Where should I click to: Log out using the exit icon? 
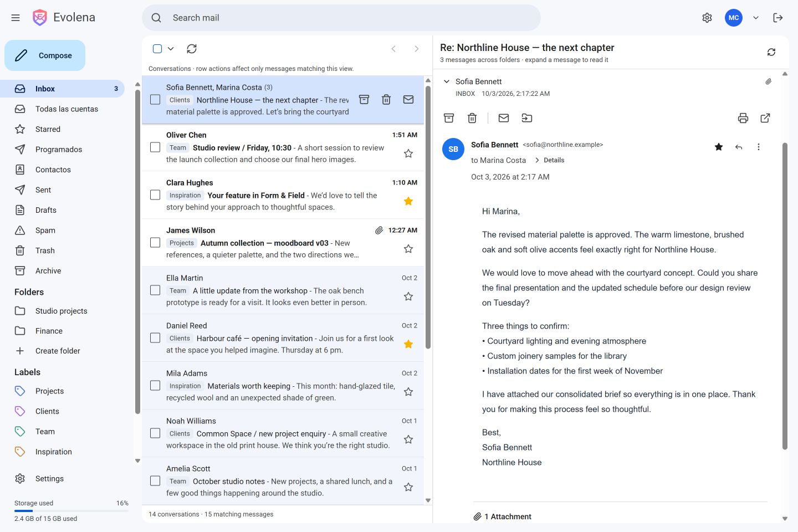coord(778,18)
